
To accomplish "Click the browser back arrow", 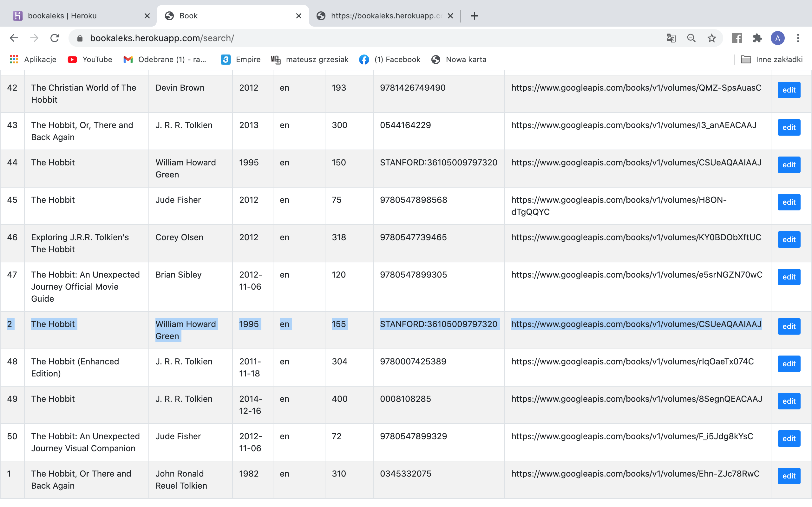I will click(x=14, y=38).
